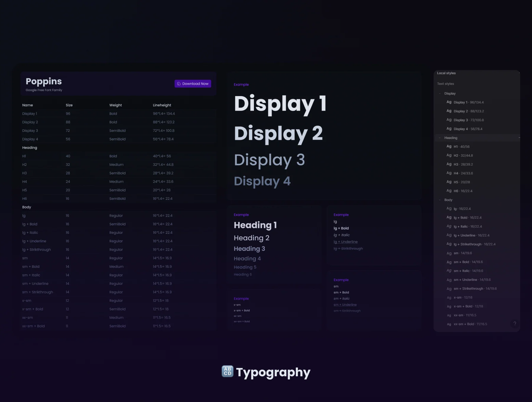Click the Ag icon for sm · 14/19.6 style
The height and width of the screenshot is (402, 532).
449,253
